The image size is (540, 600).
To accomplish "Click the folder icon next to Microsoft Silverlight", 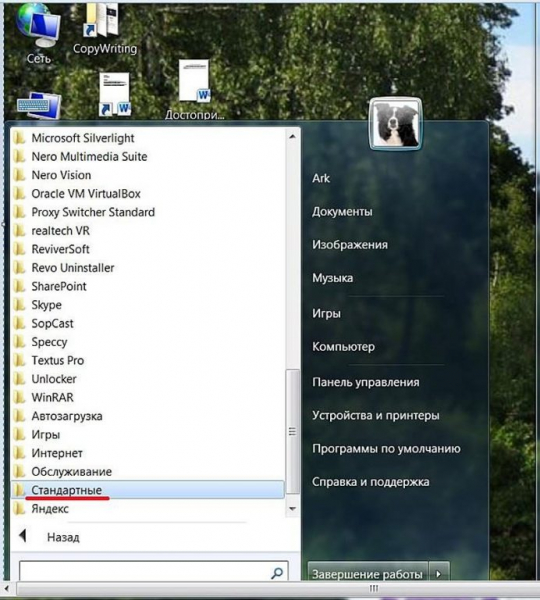I will pos(19,138).
